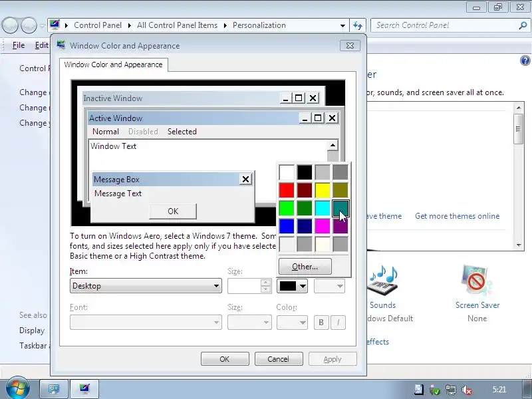Click the themes list scrollbar down arrow

(519, 245)
